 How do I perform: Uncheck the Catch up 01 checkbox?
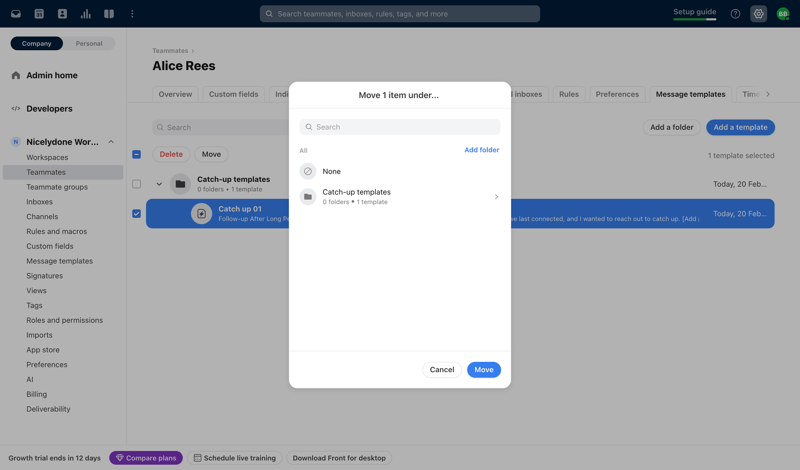point(137,213)
